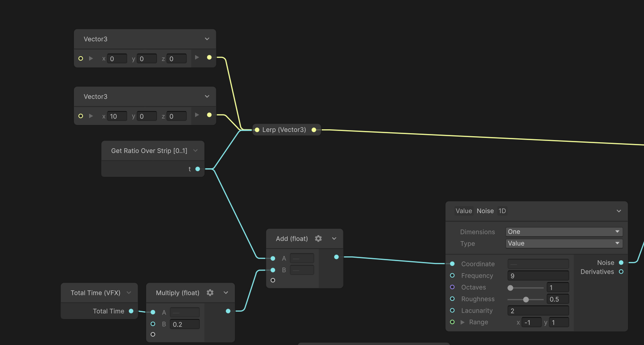Image resolution: width=644 pixels, height=345 pixels.
Task: Click the B value field showing 0.2 on Multiply node
Action: pyautogui.click(x=185, y=324)
